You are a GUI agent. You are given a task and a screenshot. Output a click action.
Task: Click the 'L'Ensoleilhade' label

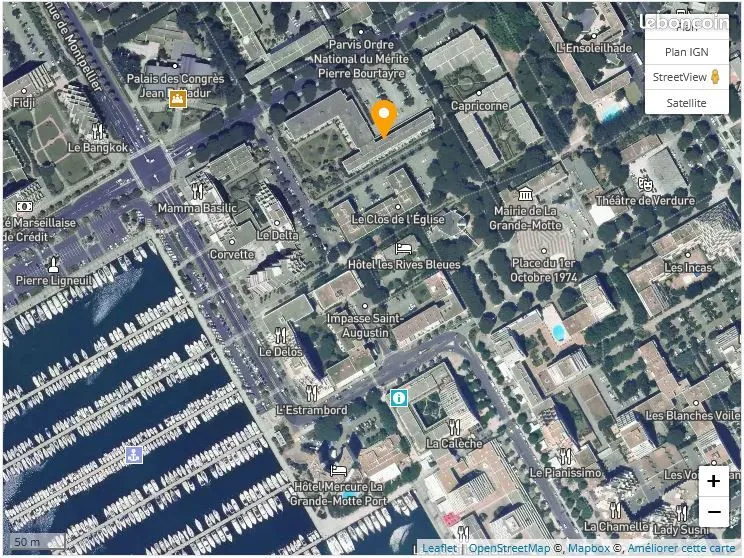coord(594,48)
